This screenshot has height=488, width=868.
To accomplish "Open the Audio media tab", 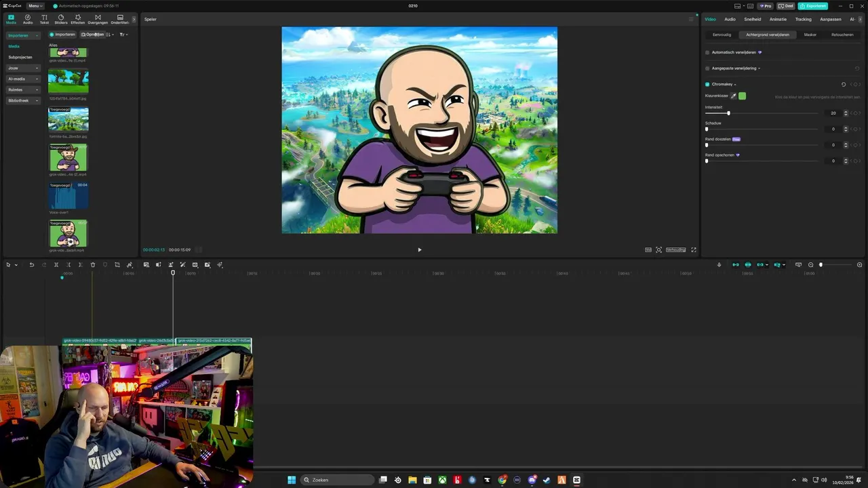I will pos(28,19).
